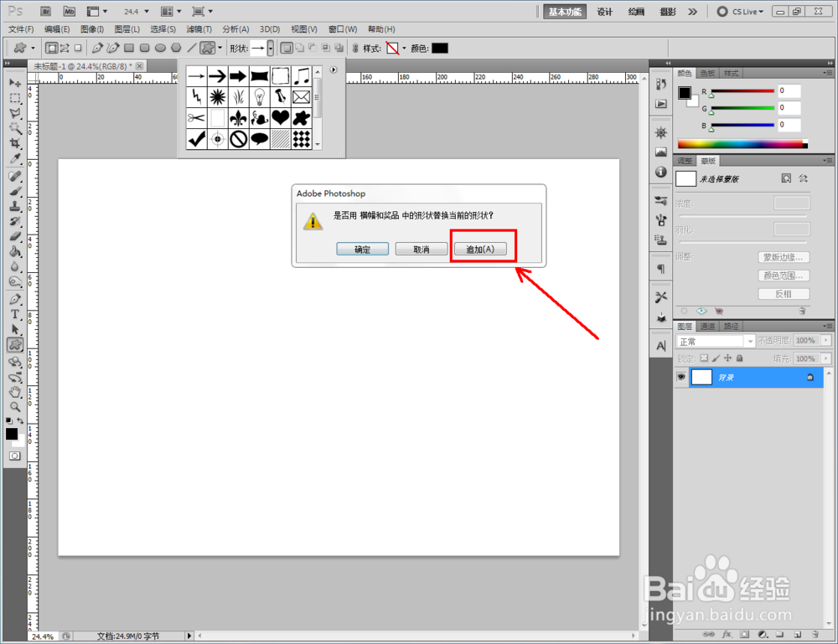Image resolution: width=838 pixels, height=644 pixels.
Task: Toggle visibility of 背景 layer
Action: tap(680, 377)
